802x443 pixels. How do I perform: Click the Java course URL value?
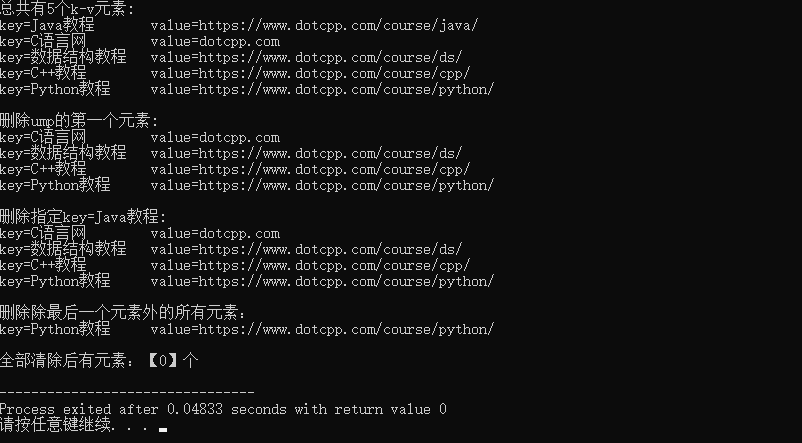(x=314, y=25)
